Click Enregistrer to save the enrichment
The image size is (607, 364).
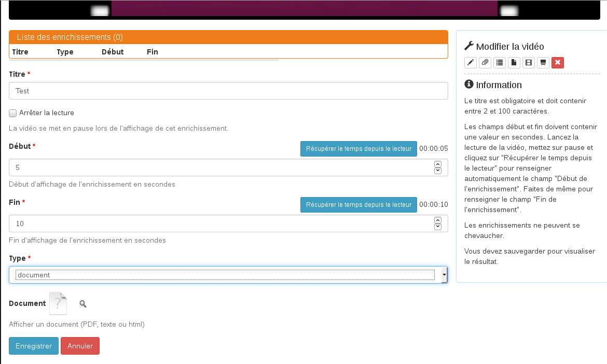coord(34,346)
